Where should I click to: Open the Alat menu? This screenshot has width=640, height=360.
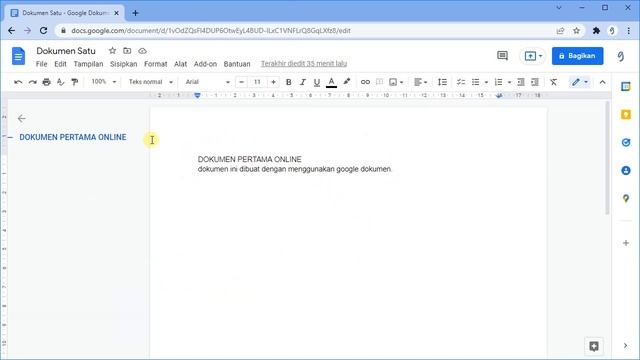tap(180, 64)
